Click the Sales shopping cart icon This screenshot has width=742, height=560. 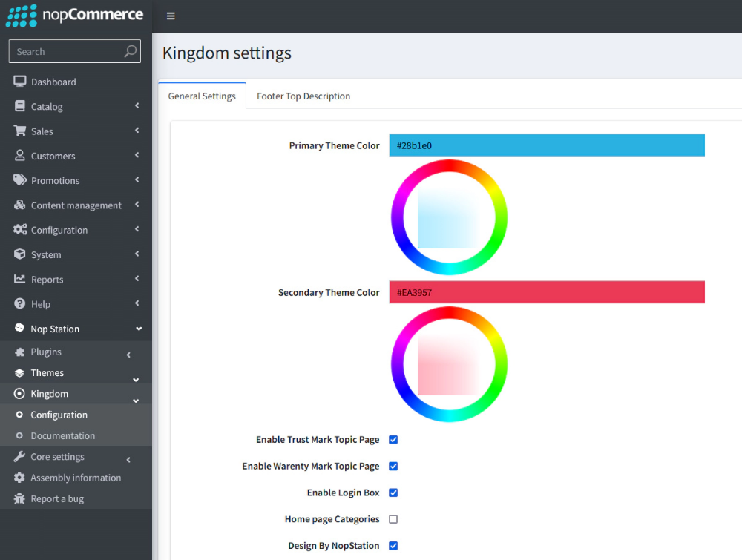click(18, 131)
